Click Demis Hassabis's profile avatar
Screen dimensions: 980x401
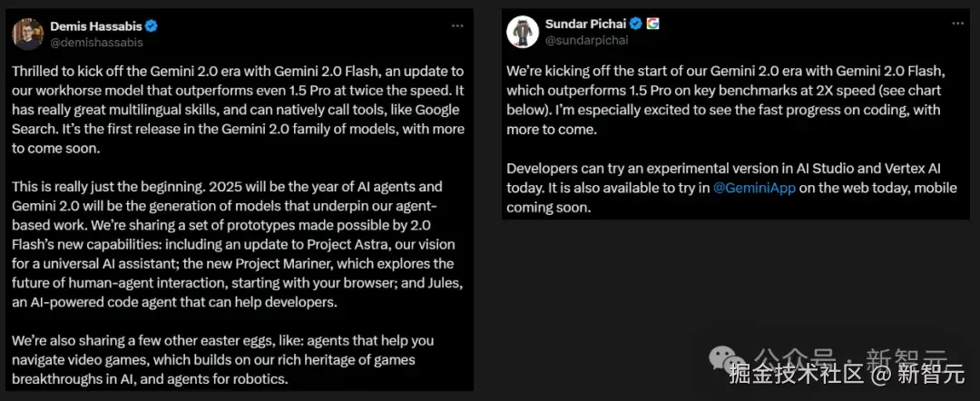tap(27, 34)
